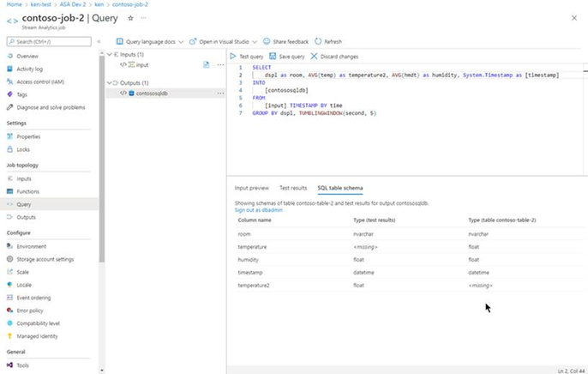Open the Environment settings icon
The height and width of the screenshot is (374, 588).
tap(9, 246)
